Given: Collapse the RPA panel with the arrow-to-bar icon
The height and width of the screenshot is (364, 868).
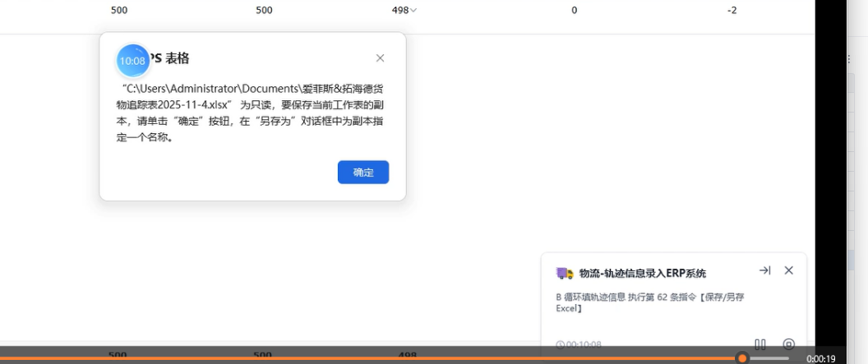Looking at the screenshot, I should pyautogui.click(x=764, y=270).
